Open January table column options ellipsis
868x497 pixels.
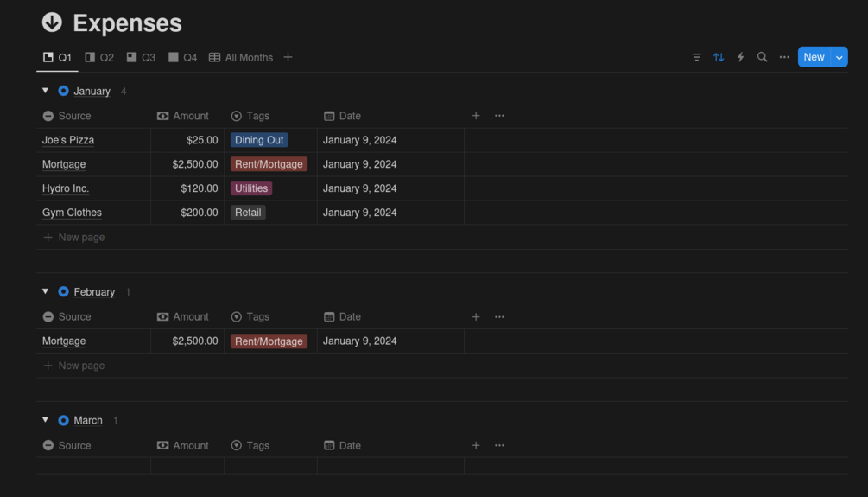pos(499,116)
